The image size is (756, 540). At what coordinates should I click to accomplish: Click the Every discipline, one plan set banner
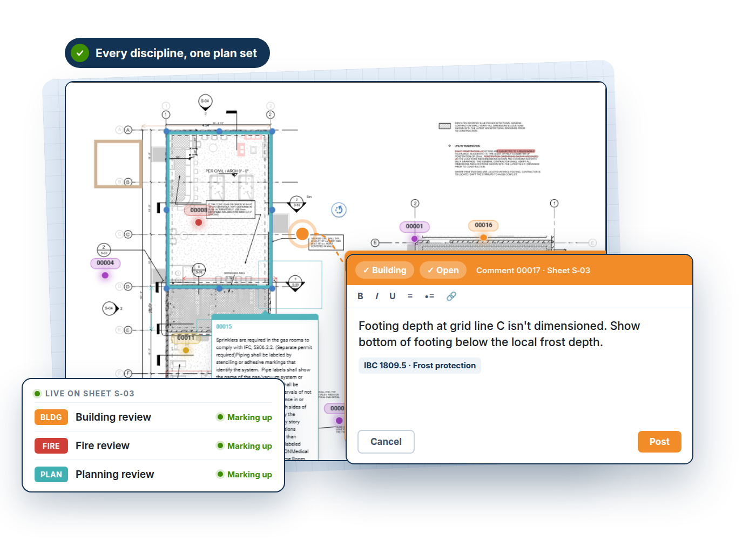coord(167,53)
